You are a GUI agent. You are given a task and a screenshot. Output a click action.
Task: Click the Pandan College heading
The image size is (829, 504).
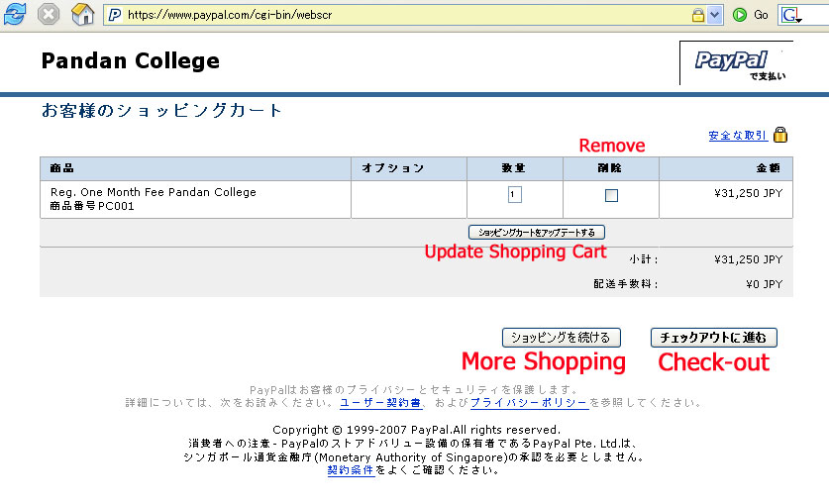coord(130,60)
